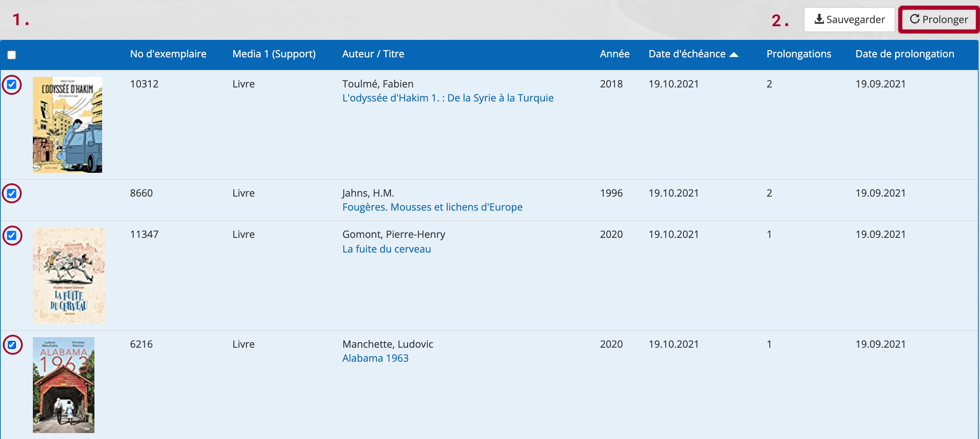Click year 1996 in Jahns row
Screen dimensions: 980x439
(611, 193)
